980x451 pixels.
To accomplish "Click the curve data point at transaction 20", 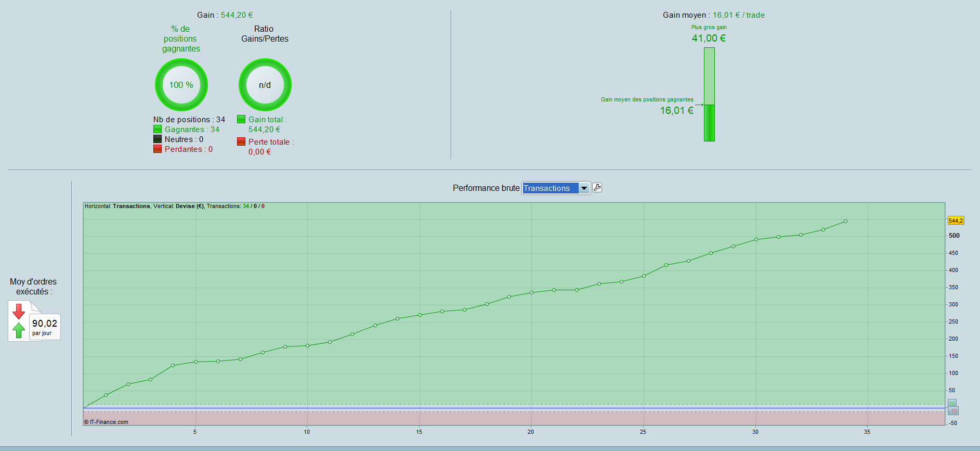I will tap(531, 292).
